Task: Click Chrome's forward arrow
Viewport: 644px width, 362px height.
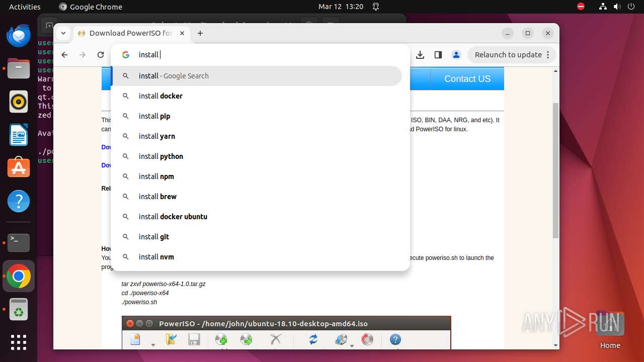Action: [x=83, y=55]
